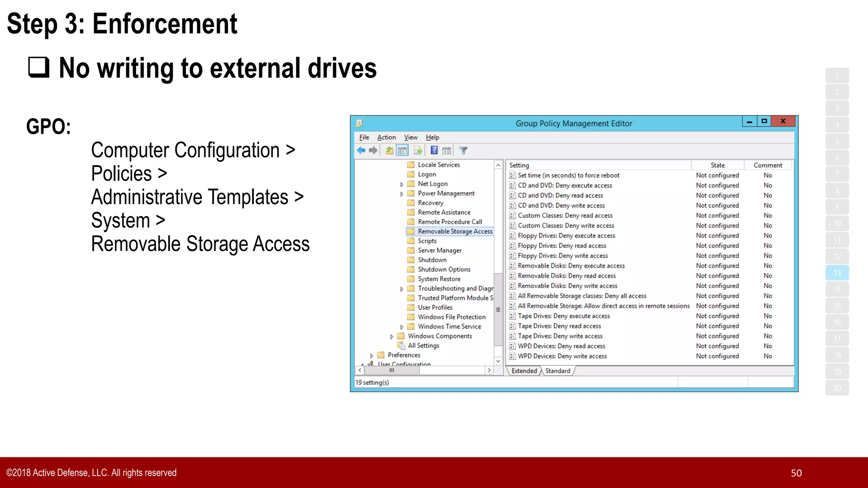The image size is (868, 488).
Task: Select Removable Disks: Deny read access setting
Action: tap(567, 276)
